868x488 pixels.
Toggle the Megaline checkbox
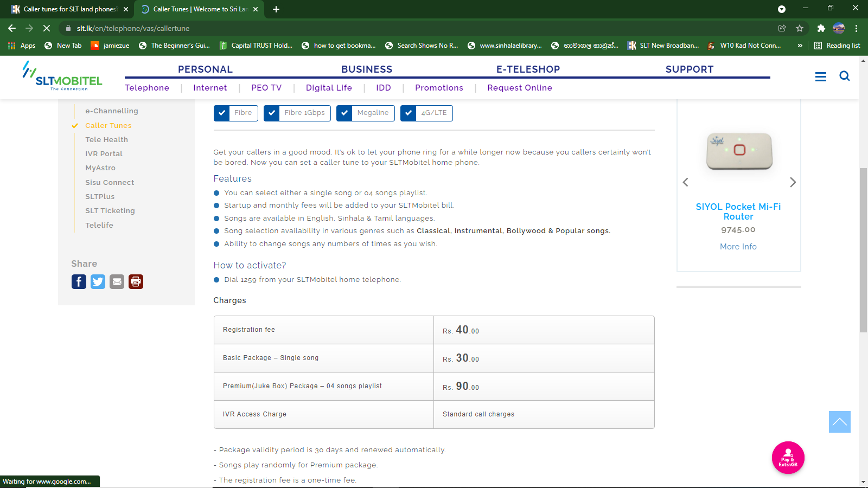tap(344, 113)
